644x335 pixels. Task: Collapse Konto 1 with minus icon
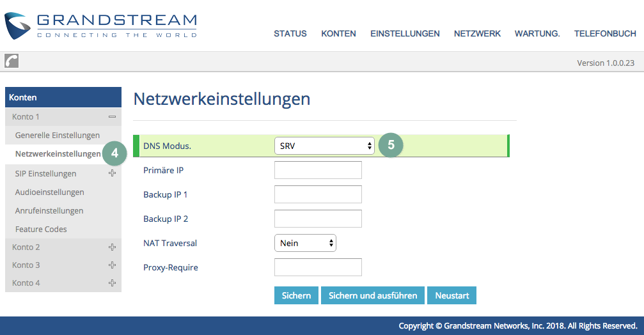click(112, 117)
